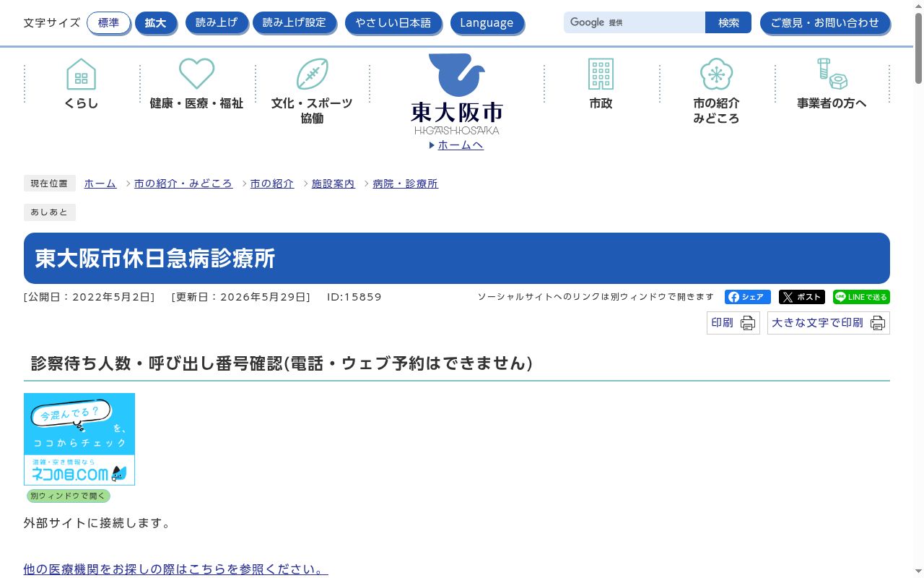Open 施設案内 breadcrumb link
This screenshot has width=924, height=578.
(x=334, y=184)
